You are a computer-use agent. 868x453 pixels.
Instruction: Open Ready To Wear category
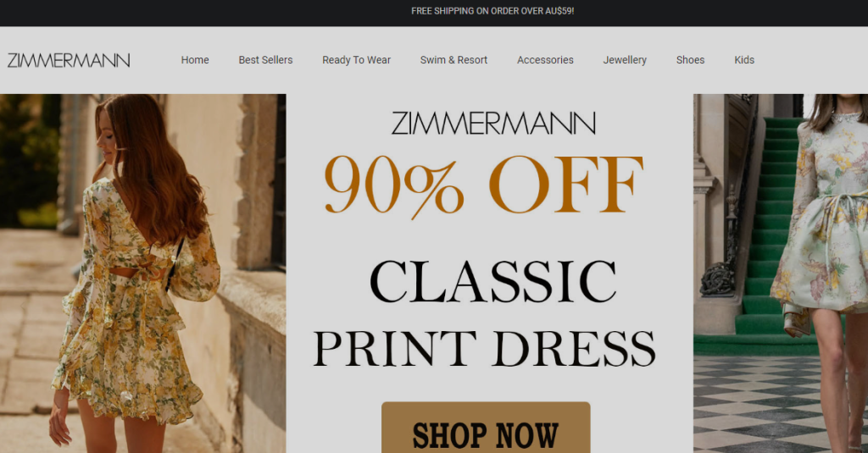coord(357,60)
